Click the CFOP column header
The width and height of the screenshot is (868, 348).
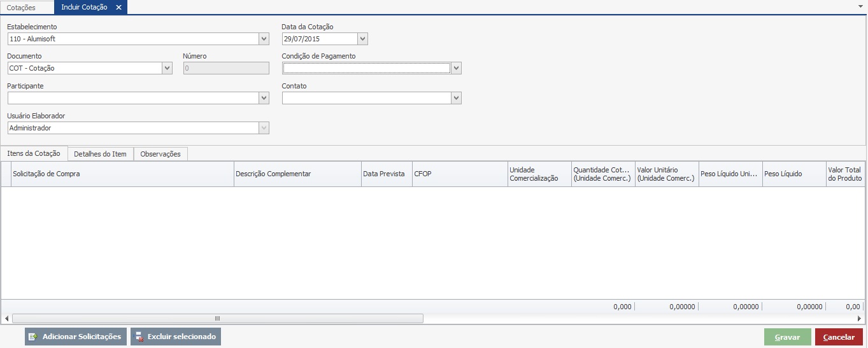coord(459,174)
